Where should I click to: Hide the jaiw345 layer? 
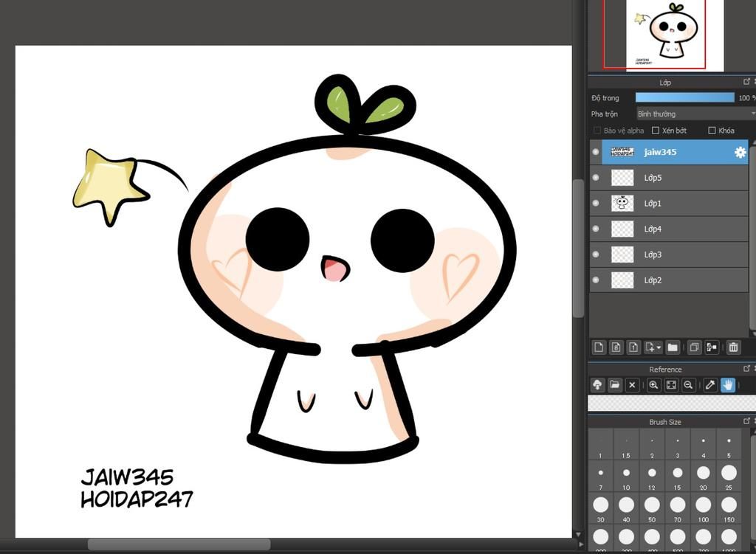click(x=596, y=152)
